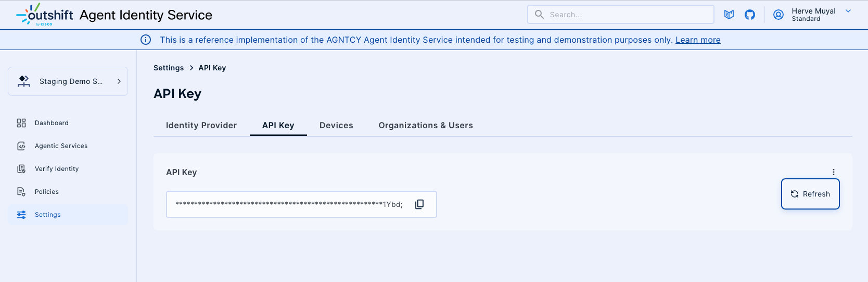The image size is (868, 282).
Task: Go to Agentic Services page
Action: pyautogui.click(x=61, y=146)
